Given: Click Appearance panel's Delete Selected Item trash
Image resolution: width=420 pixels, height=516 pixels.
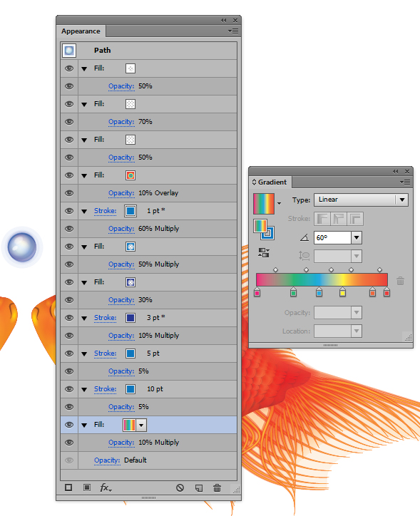Looking at the screenshot, I should pos(217,487).
